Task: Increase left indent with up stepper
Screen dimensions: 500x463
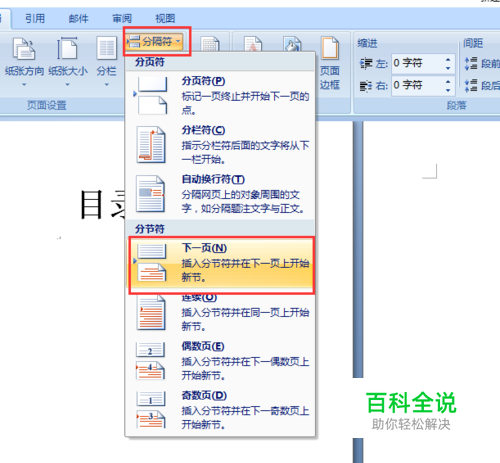Action: [x=448, y=59]
